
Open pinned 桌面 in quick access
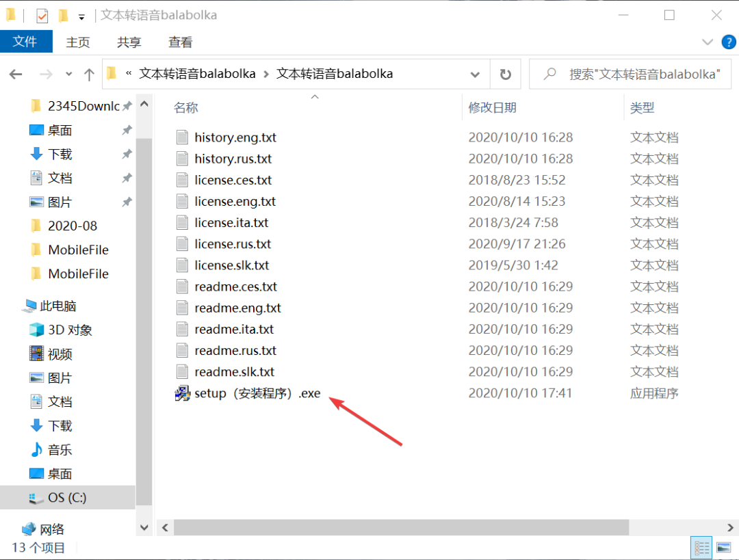click(60, 130)
